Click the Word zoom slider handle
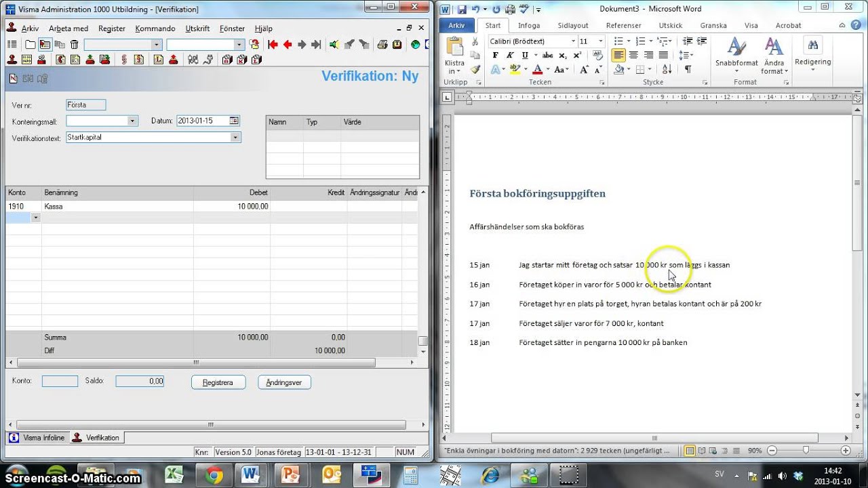The width and height of the screenshot is (868, 488). (x=806, y=451)
